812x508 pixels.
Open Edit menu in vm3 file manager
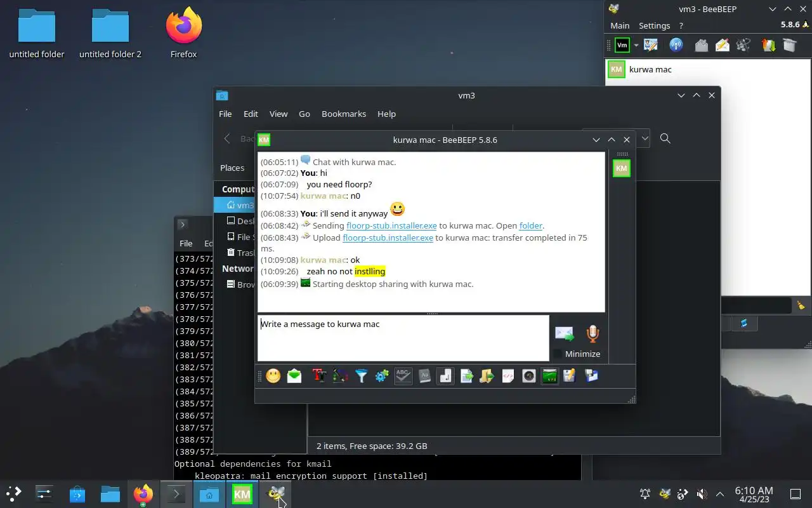click(x=251, y=114)
